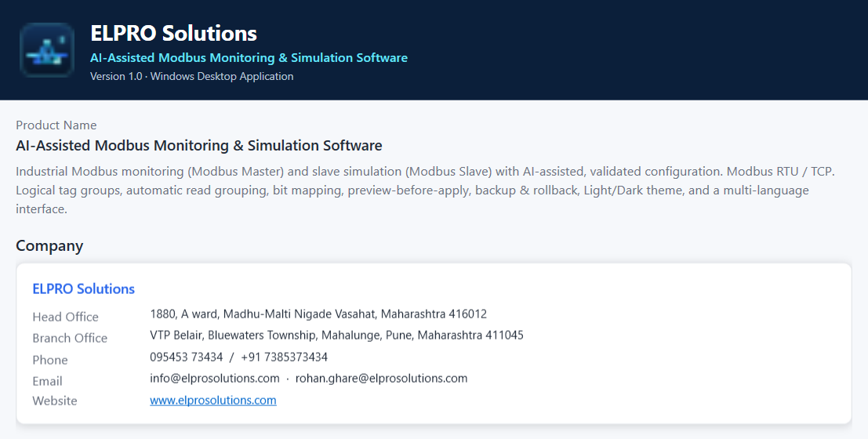Image resolution: width=868 pixels, height=439 pixels.
Task: Click the Company section heading
Action: (x=50, y=246)
